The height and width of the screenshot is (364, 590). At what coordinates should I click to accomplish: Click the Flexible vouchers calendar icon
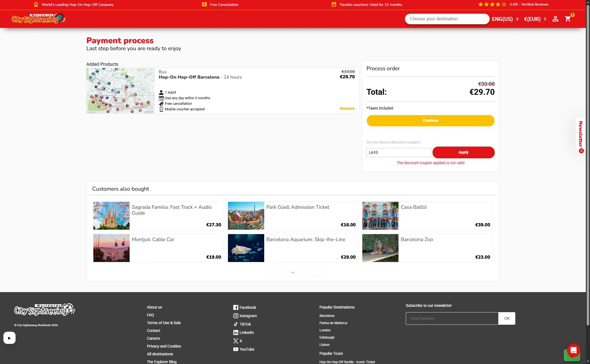(x=334, y=4)
